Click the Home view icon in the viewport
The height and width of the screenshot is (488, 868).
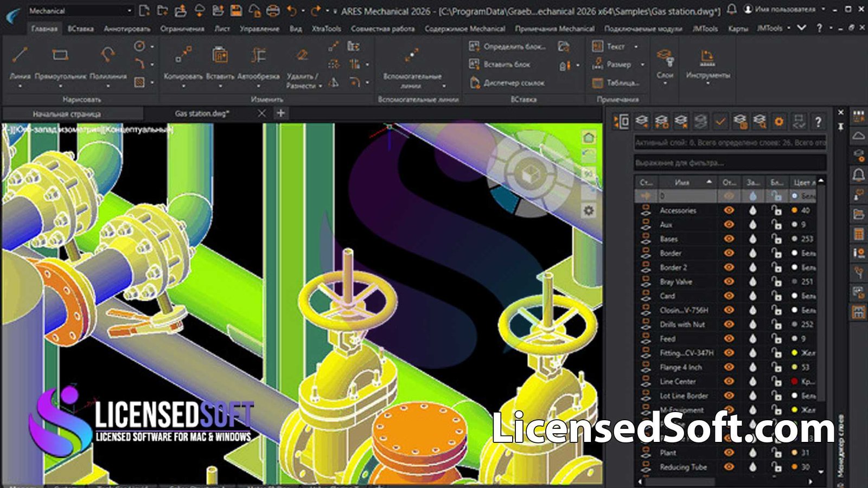[x=589, y=138]
